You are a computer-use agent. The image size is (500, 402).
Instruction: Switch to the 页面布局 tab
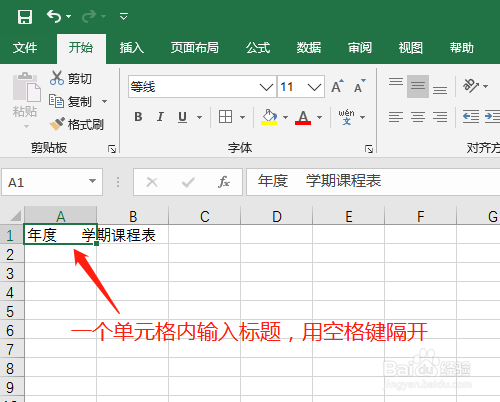click(195, 48)
